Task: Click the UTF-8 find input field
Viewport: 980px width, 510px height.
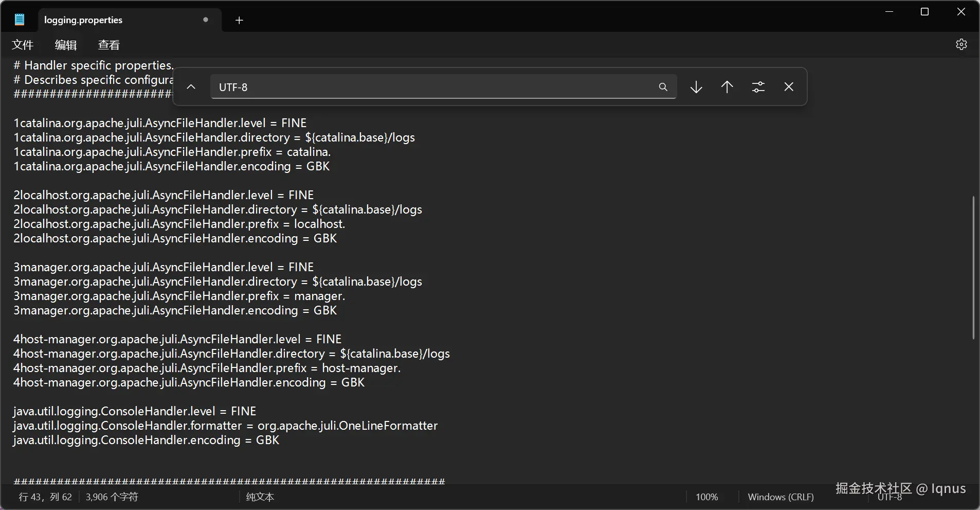Action: [x=432, y=87]
